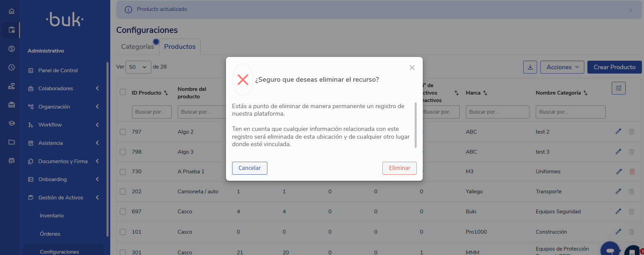Click the home icon in left rail
This screenshot has width=644, height=255.
click(12, 11)
